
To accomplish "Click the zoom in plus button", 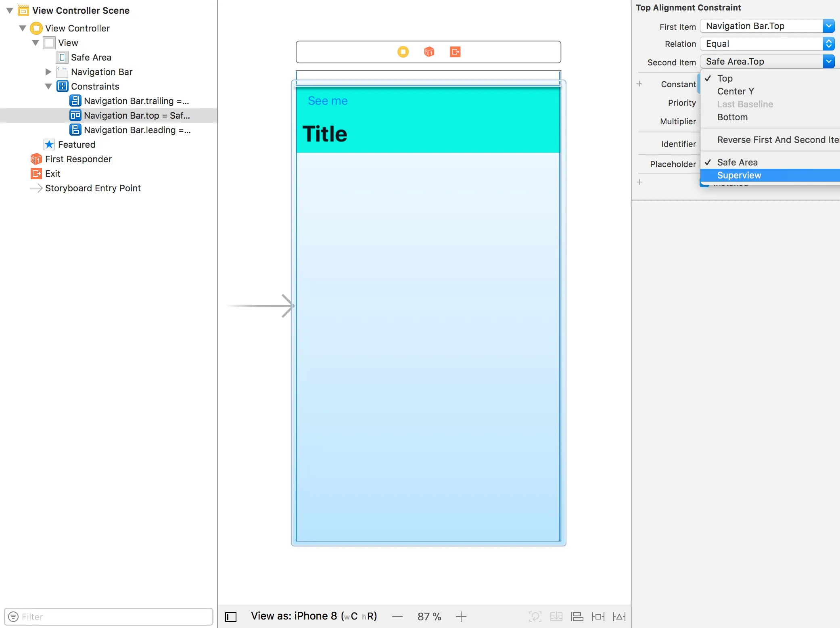I will tap(461, 617).
